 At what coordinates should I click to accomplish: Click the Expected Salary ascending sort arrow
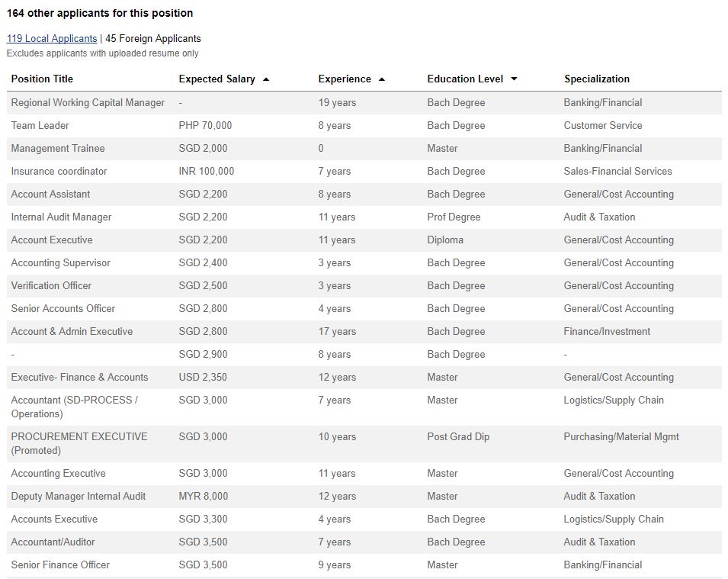click(266, 79)
